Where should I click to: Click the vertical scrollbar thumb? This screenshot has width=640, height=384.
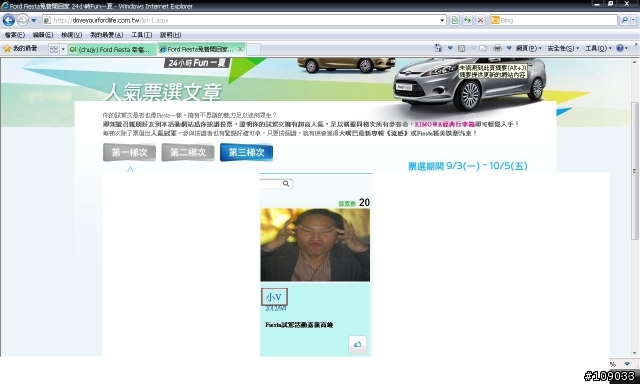(634, 171)
